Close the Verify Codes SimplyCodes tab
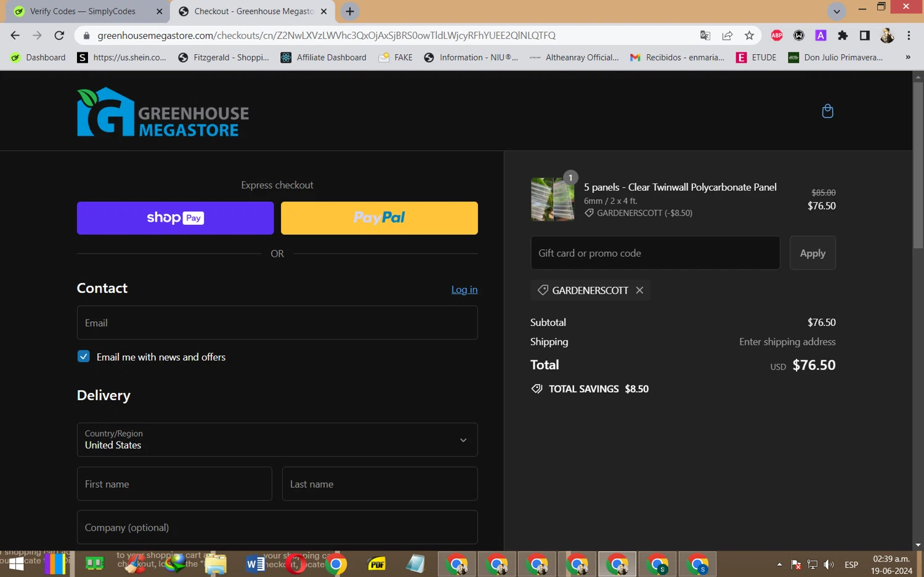Viewport: 924px width, 577px height. pyautogui.click(x=159, y=11)
